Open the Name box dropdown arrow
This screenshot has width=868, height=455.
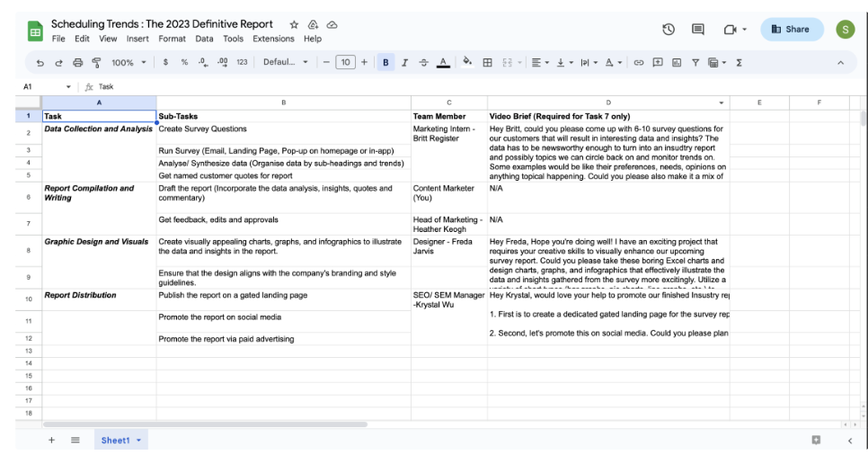[68, 87]
